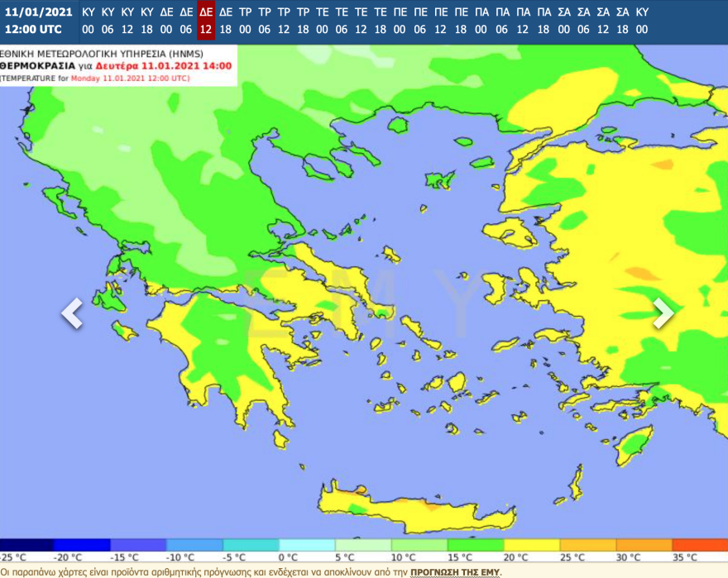728x578 pixels.
Task: Click the previous map left arrow
Action: coord(73,313)
